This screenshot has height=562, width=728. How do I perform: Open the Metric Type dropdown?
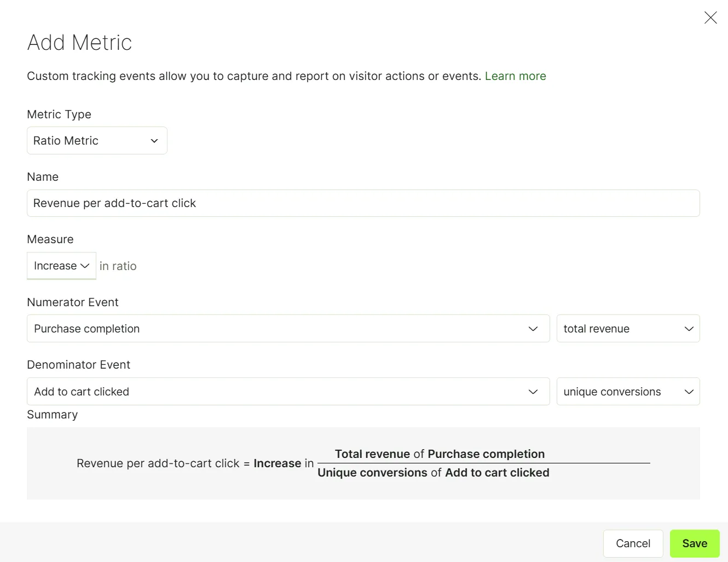[97, 141]
